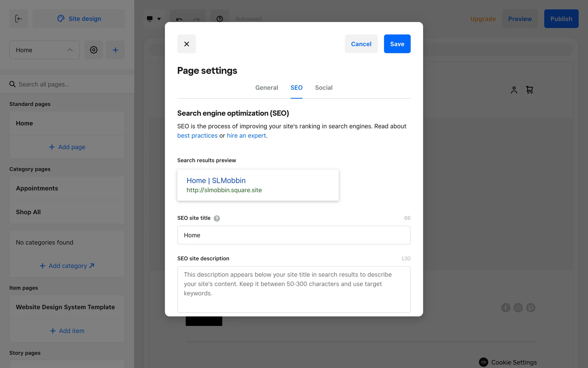
Task: Click the plus icon beside Home dropdown
Action: point(115,50)
